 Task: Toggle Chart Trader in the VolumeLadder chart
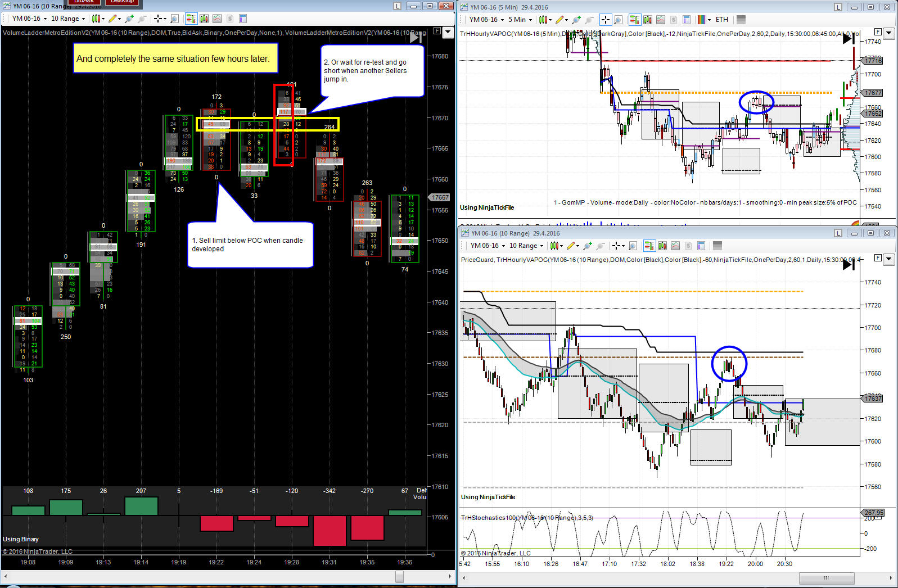(x=191, y=19)
